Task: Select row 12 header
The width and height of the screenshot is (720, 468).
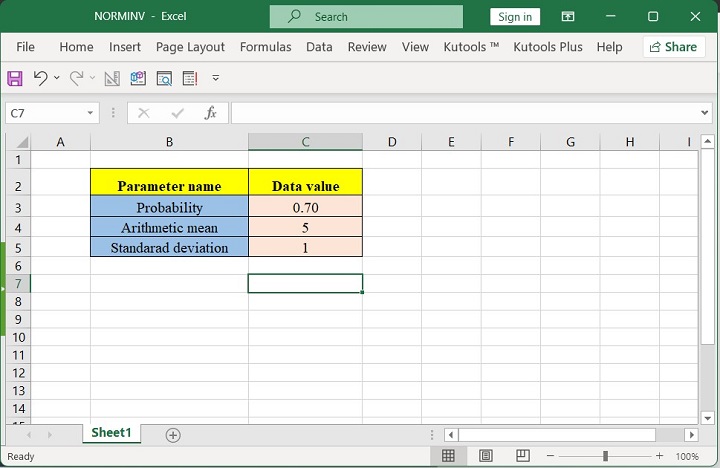Action: point(18,373)
